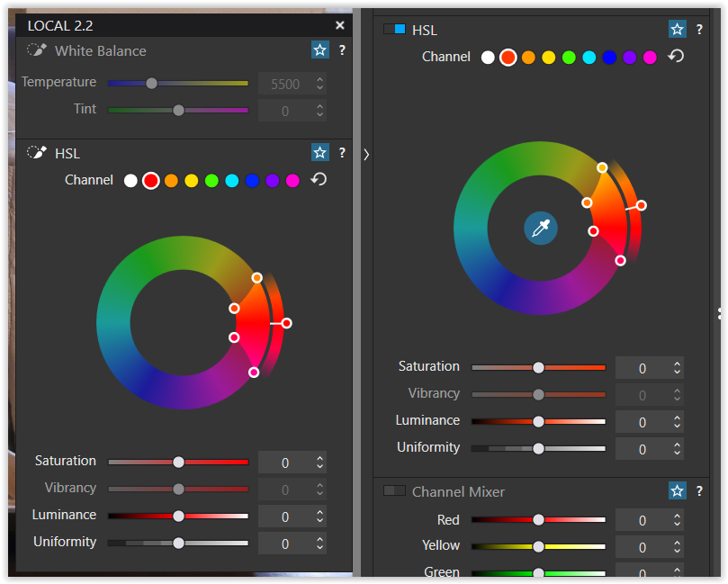Viewport: 728px width, 584px height.
Task: Open help for the Channel Mixer section
Action: [699, 491]
